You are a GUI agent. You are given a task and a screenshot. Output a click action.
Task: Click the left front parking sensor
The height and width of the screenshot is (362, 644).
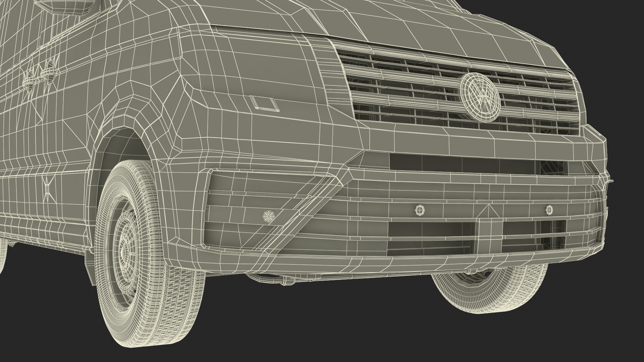[x=419, y=210]
